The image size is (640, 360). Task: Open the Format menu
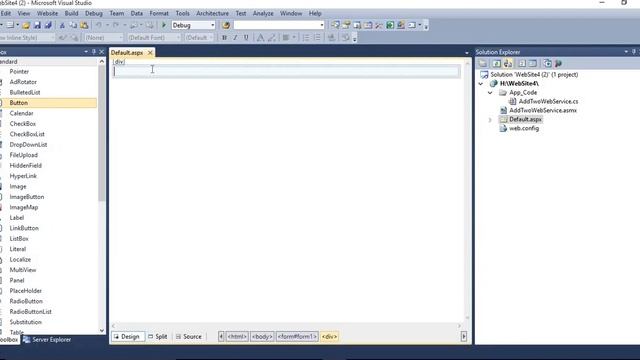point(159,13)
